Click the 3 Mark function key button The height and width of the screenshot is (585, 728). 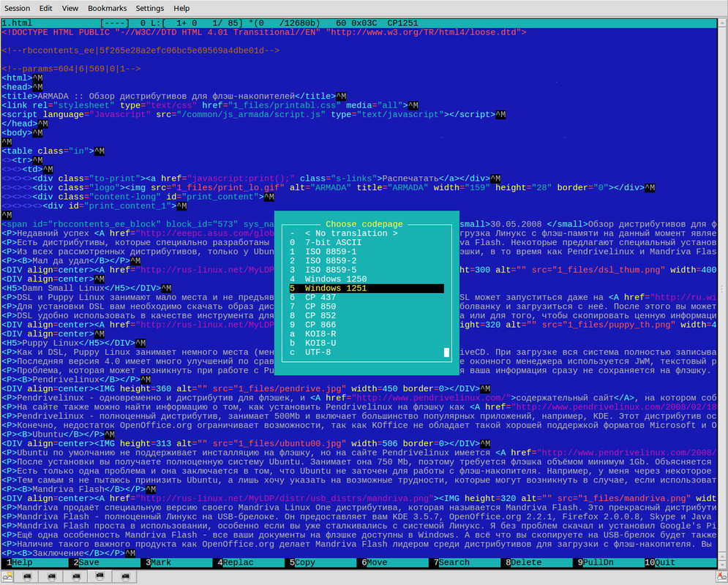[x=179, y=562]
